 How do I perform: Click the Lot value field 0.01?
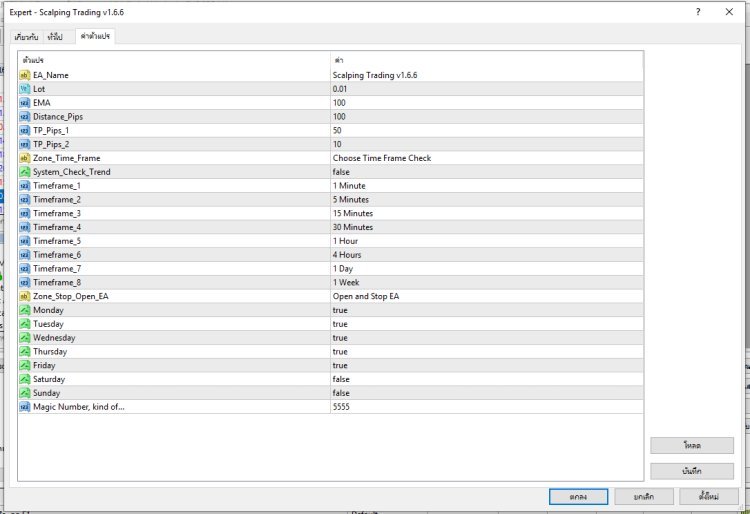pyautogui.click(x=341, y=89)
